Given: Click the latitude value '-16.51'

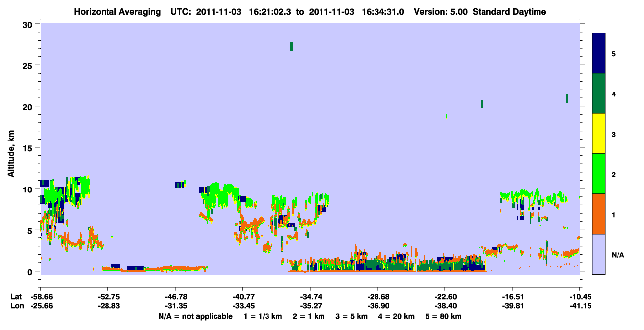Looking at the screenshot, I should tap(512, 297).
